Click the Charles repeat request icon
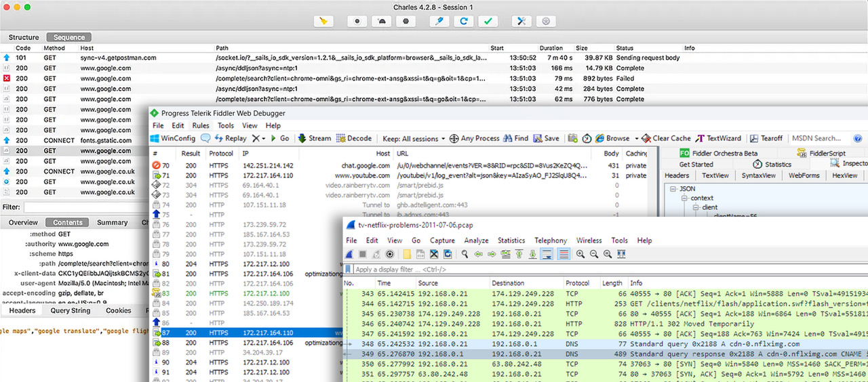 (464, 21)
